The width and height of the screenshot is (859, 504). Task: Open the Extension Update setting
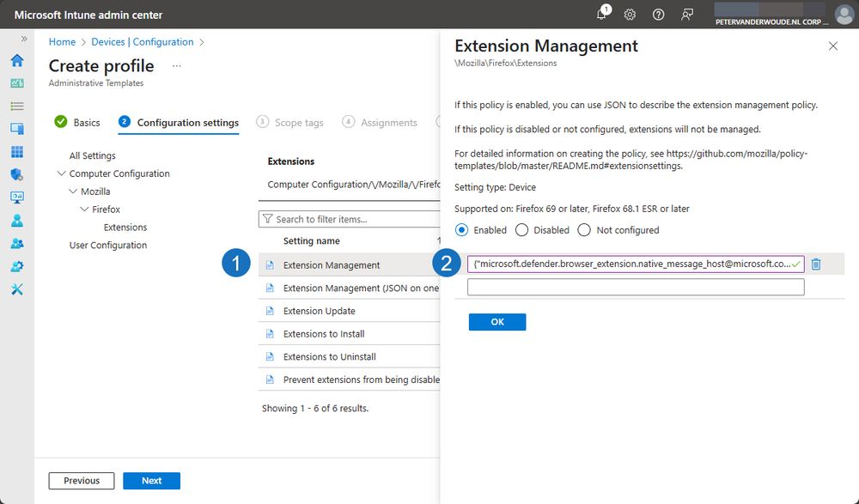(319, 311)
